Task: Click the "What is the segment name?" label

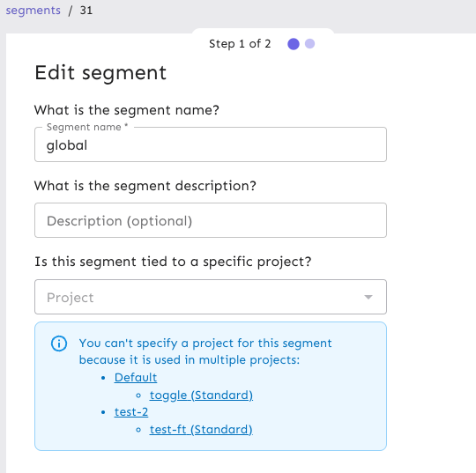Action: (x=127, y=110)
